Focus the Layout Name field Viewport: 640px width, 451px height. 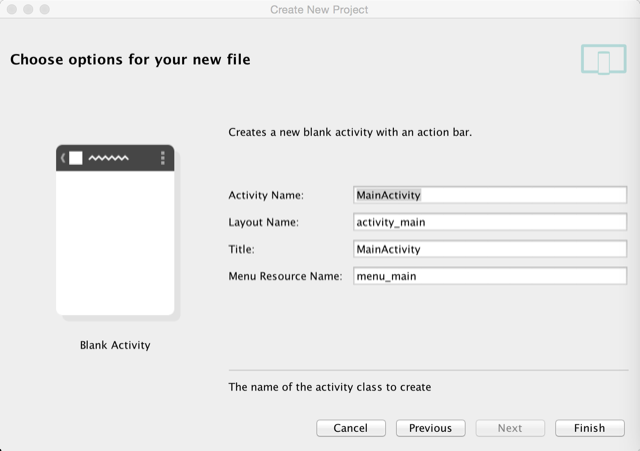click(x=490, y=222)
